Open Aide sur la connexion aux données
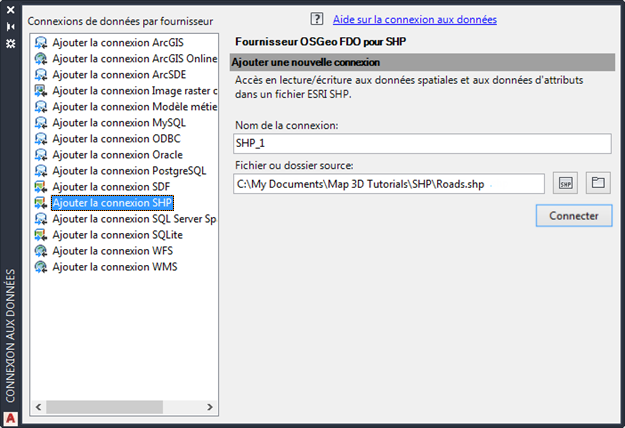Image resolution: width=625 pixels, height=428 pixels. pyautogui.click(x=415, y=19)
